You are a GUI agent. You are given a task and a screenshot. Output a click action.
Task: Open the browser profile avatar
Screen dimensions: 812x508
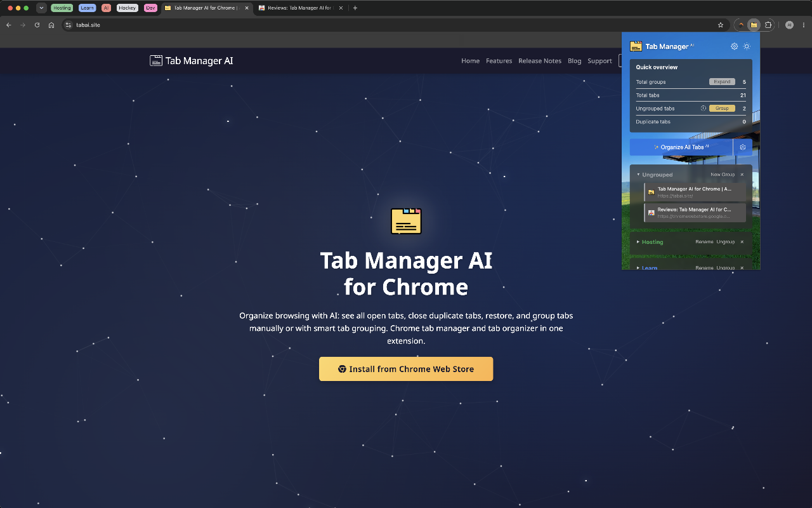[x=789, y=25]
